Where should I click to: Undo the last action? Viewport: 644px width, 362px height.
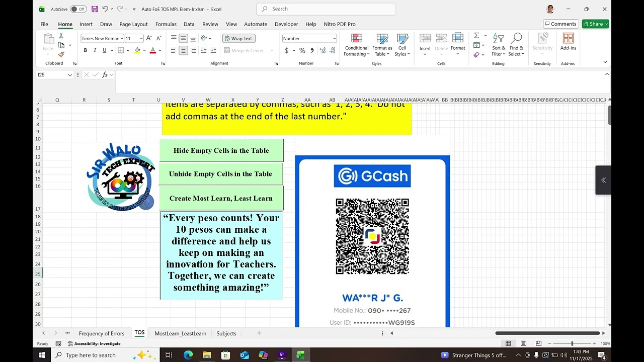105,9
